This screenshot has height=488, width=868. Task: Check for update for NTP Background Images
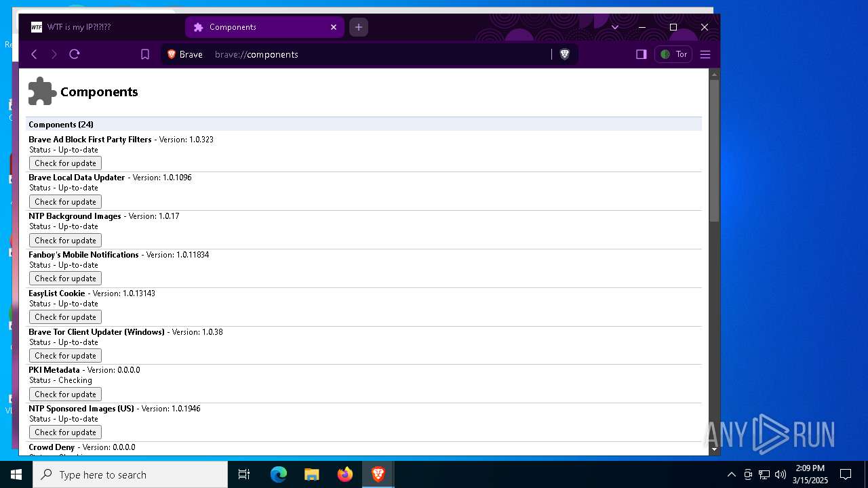(65, 241)
